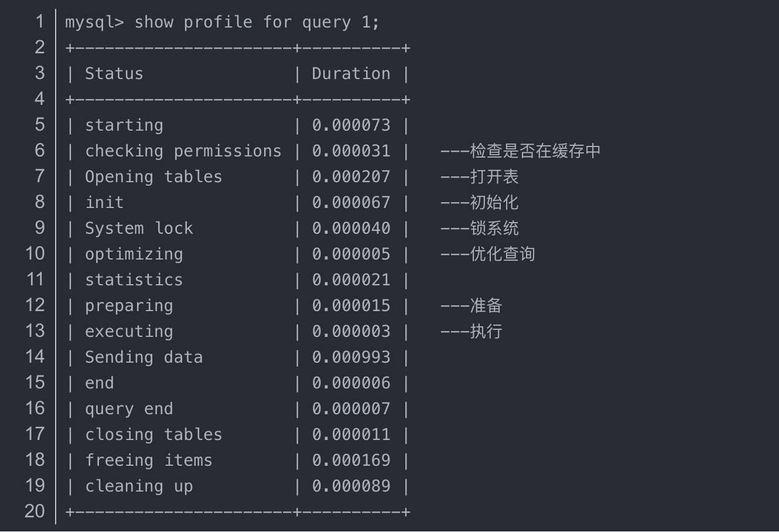Image resolution: width=779 pixels, height=532 pixels.
Task: Click the 'Duration' column header
Action: point(351,74)
